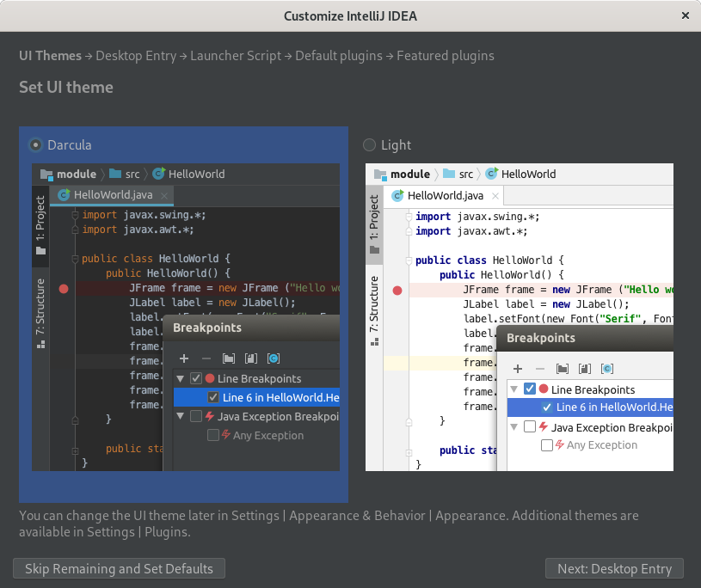Click the Darcula preview thumbnail image

186,317
